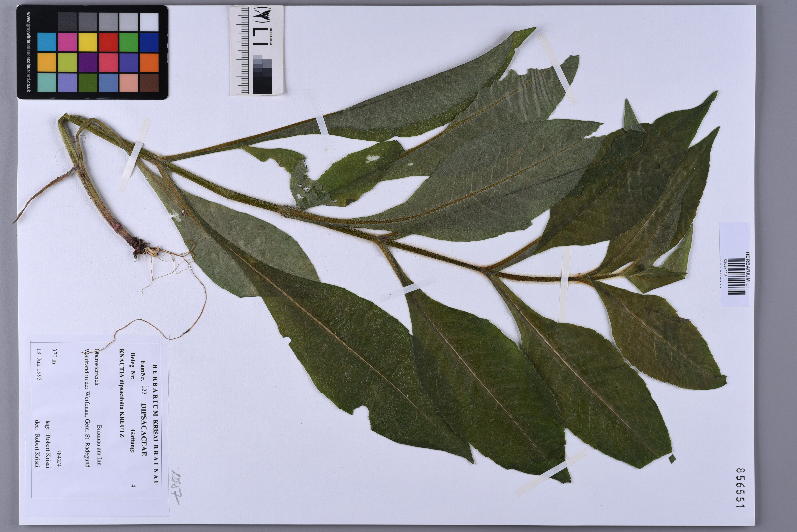Click the greywhitebalancecolourcard.co.uk web address

coord(28,52)
